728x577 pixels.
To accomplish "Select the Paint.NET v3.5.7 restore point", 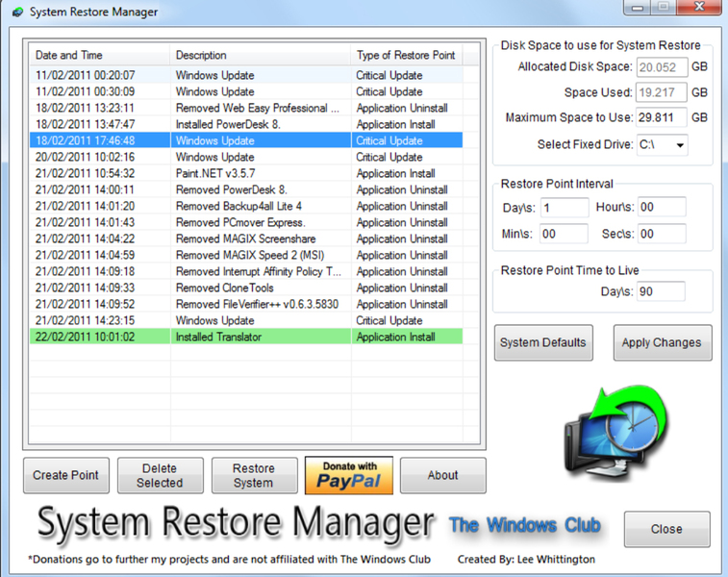I will [246, 173].
